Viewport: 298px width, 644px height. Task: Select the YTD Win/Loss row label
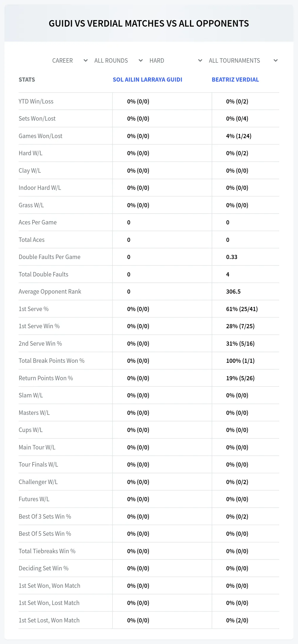(36, 101)
